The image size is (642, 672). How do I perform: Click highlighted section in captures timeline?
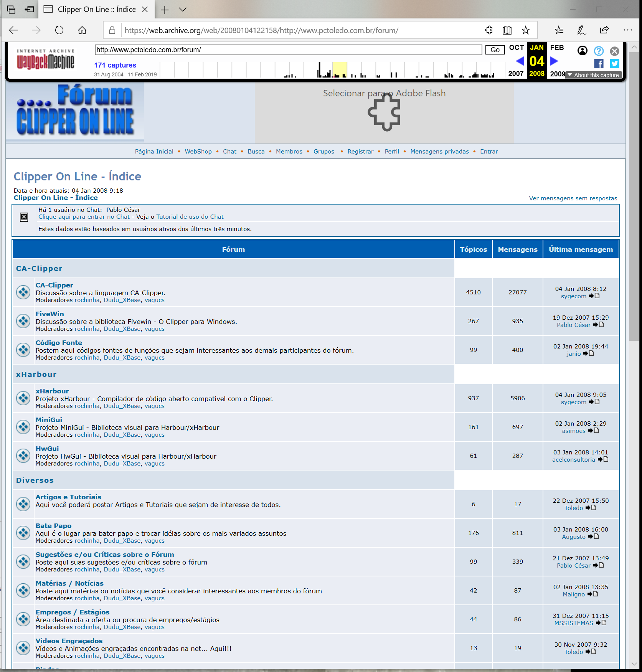[340, 69]
